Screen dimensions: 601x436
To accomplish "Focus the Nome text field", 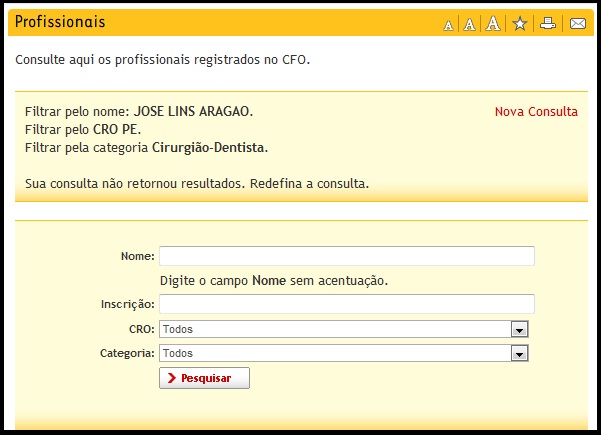I will tap(346, 256).
